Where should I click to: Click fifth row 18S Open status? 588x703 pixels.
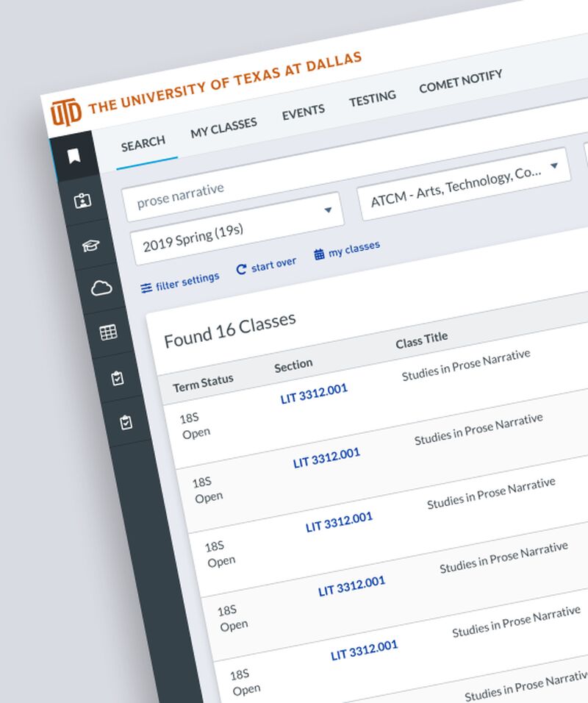[245, 682]
